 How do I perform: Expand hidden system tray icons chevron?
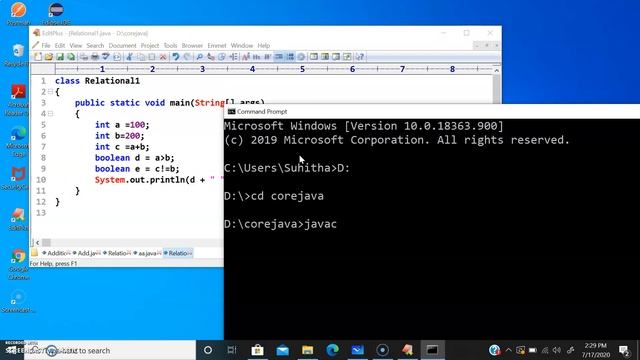pos(508,350)
